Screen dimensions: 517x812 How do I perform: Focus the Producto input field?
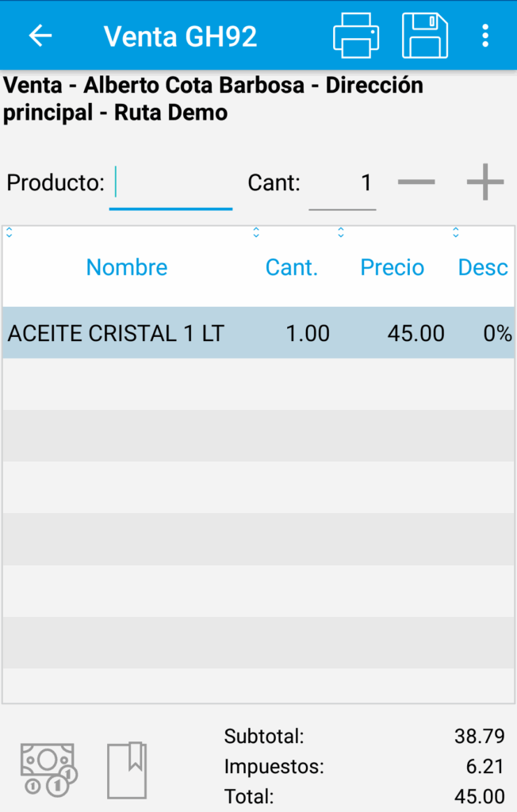click(170, 185)
